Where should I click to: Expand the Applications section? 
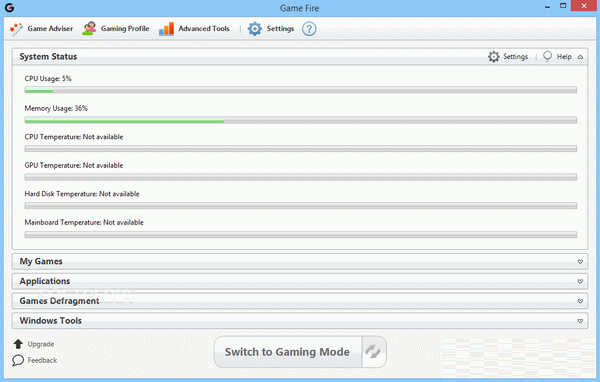(x=580, y=281)
